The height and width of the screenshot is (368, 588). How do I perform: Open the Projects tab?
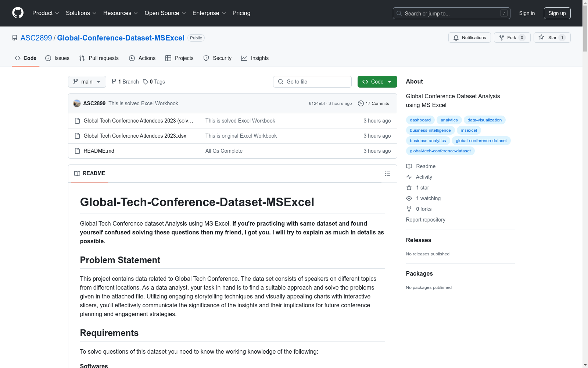[179, 58]
